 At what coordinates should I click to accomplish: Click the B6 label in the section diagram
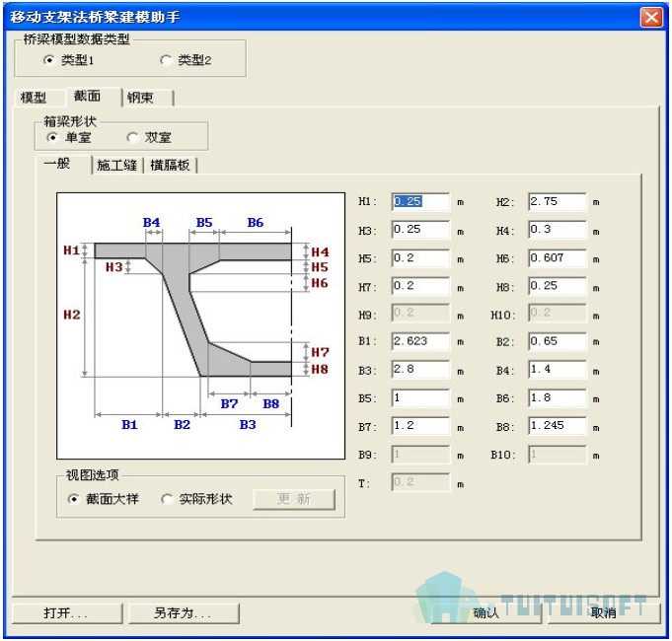256,223
